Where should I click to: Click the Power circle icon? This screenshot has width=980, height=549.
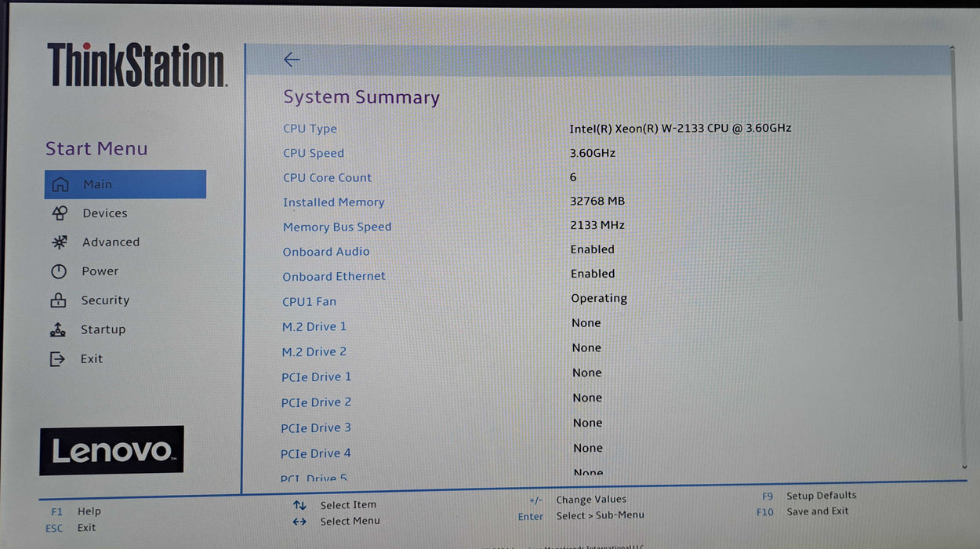tap(59, 271)
